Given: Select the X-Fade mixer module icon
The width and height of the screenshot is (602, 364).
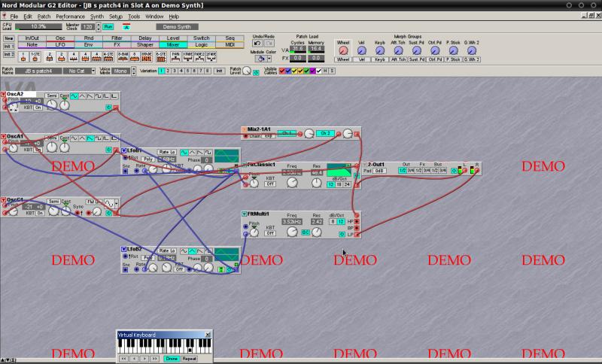Looking at the screenshot, I should pyautogui.click(x=187, y=56).
